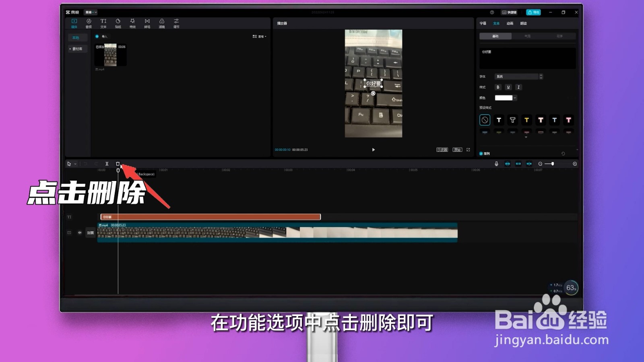Click the split clip tool in timeline toolbar
Image resolution: width=644 pixels, height=362 pixels.
106,164
